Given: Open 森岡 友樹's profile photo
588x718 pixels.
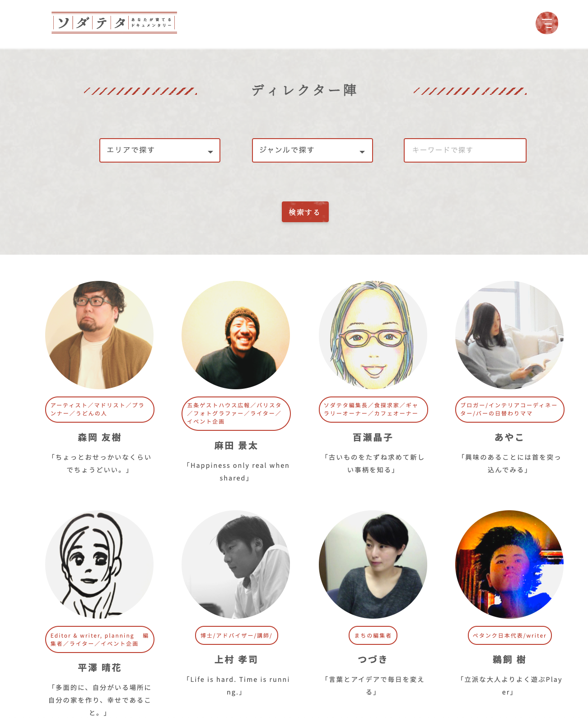Looking at the screenshot, I should 99,335.
